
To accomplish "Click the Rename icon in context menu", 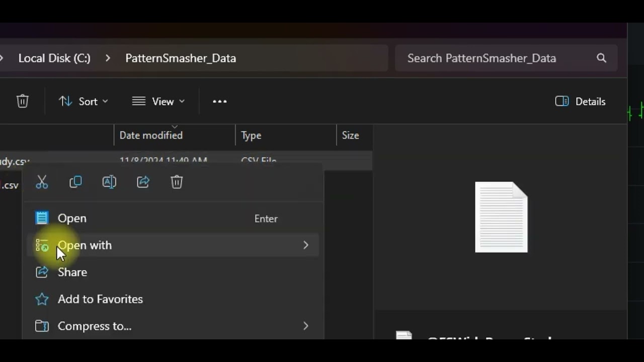I will [x=109, y=182].
